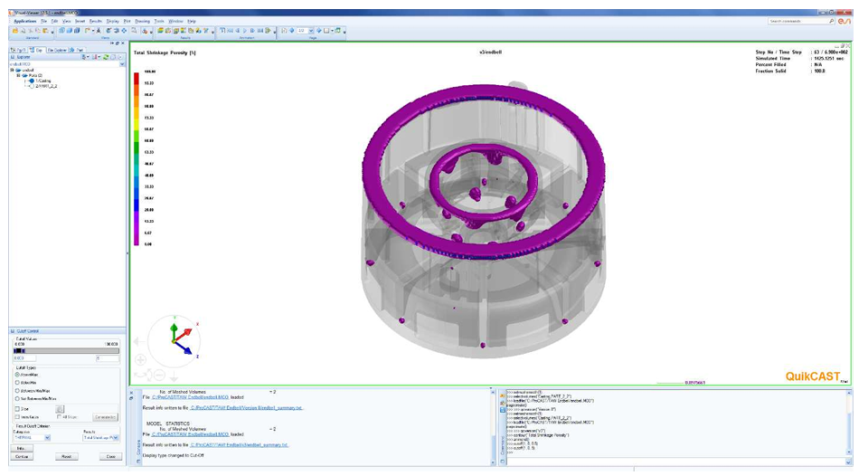Open the Applications menu
Viewport: 868px width, 476px height.
[25, 21]
